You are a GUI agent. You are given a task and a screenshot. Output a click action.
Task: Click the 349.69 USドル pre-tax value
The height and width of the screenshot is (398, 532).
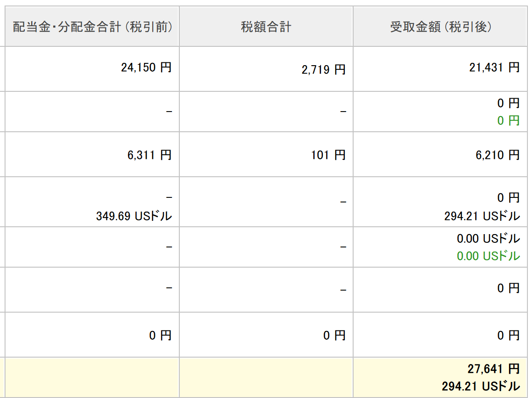point(134,216)
